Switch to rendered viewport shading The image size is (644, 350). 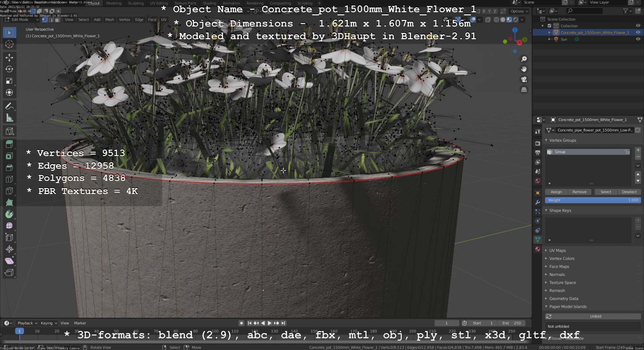[x=516, y=20]
